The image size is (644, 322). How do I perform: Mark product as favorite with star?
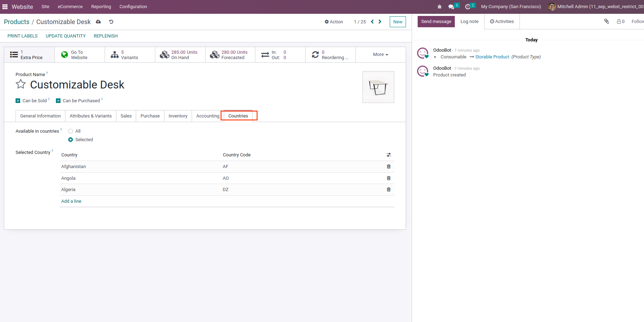(21, 84)
